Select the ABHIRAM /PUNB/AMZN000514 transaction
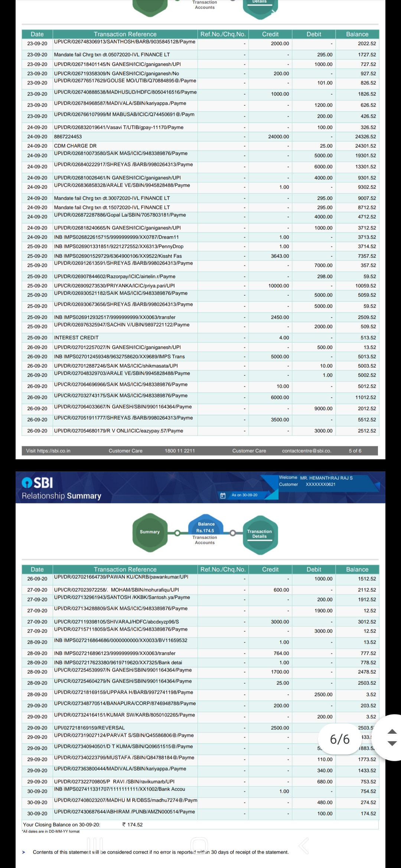This screenshot has width=401, height=868. [x=124, y=812]
